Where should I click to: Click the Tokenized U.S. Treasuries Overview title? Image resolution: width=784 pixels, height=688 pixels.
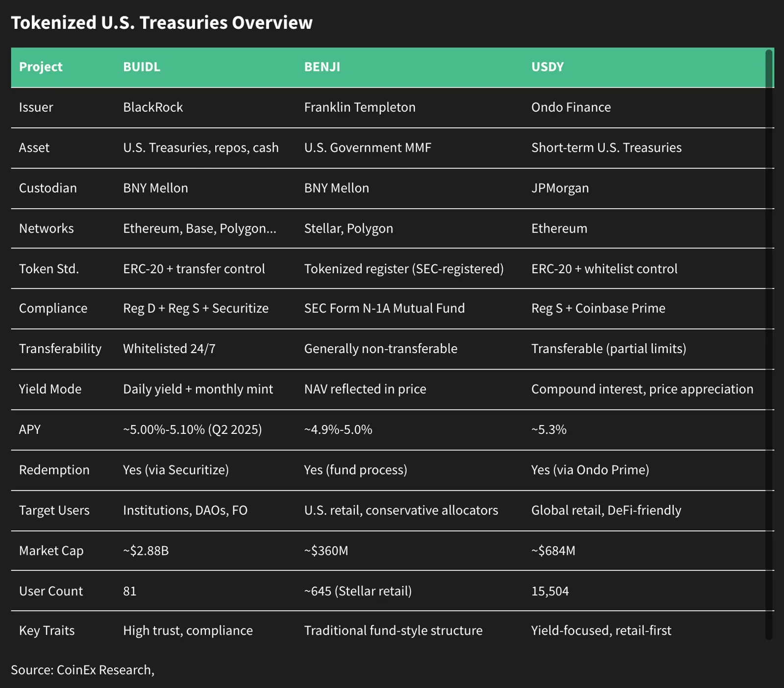click(162, 23)
